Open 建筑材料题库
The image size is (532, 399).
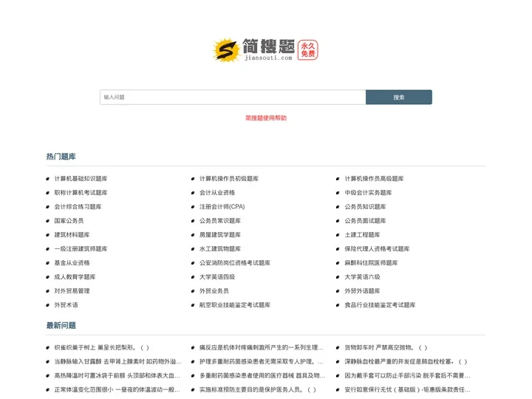pyautogui.click(x=72, y=234)
